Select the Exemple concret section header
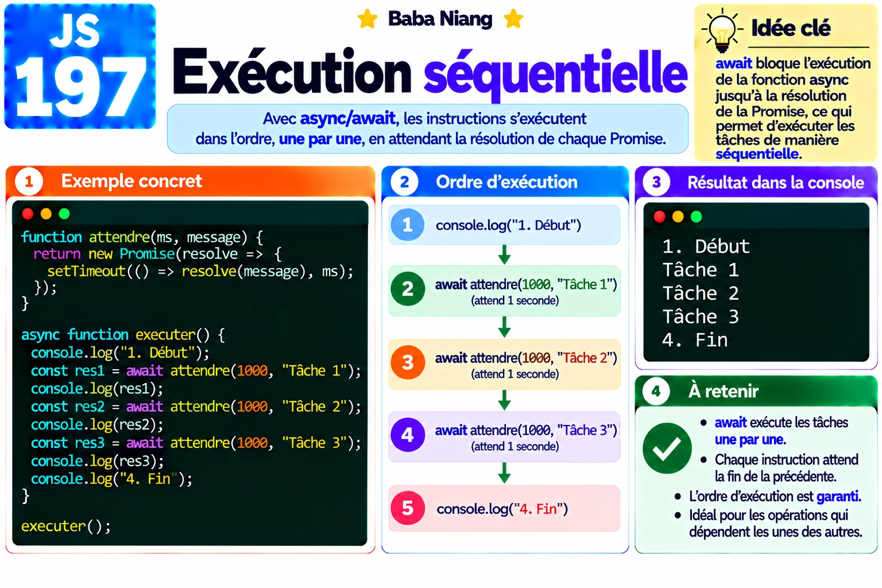882x588 pixels. pos(190,181)
